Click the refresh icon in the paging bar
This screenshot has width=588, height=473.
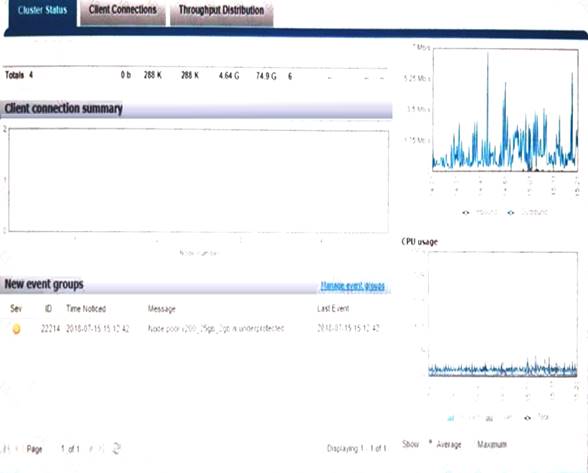(x=116, y=448)
